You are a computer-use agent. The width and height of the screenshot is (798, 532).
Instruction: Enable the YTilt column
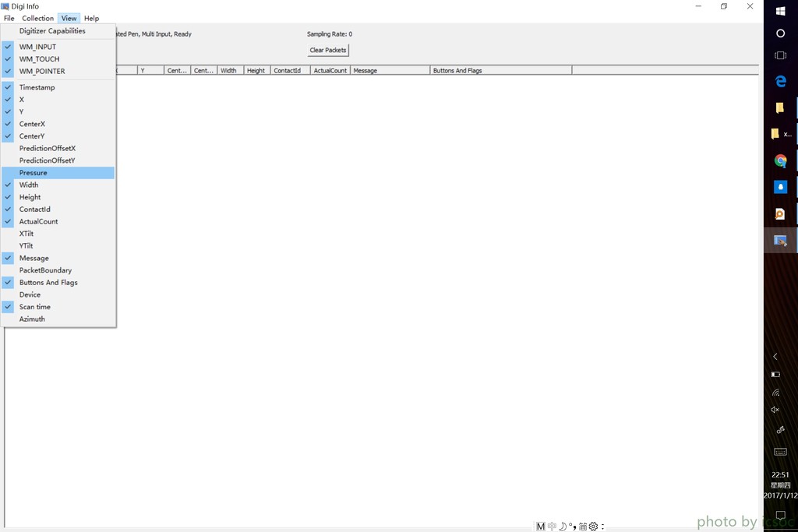point(58,246)
